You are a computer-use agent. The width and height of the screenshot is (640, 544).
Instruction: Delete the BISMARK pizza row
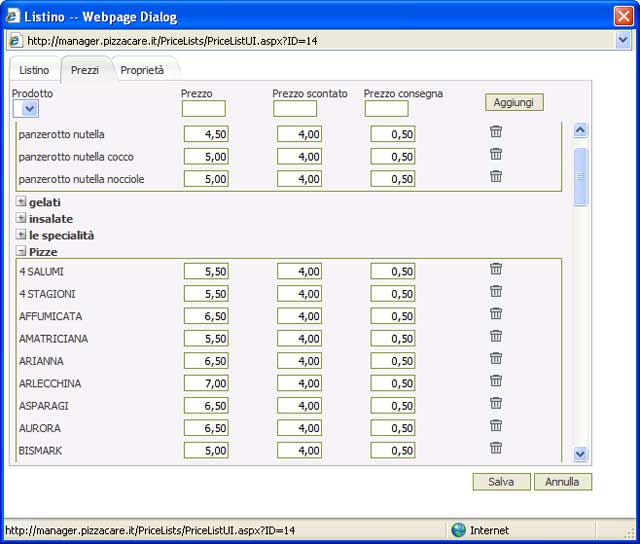496,448
